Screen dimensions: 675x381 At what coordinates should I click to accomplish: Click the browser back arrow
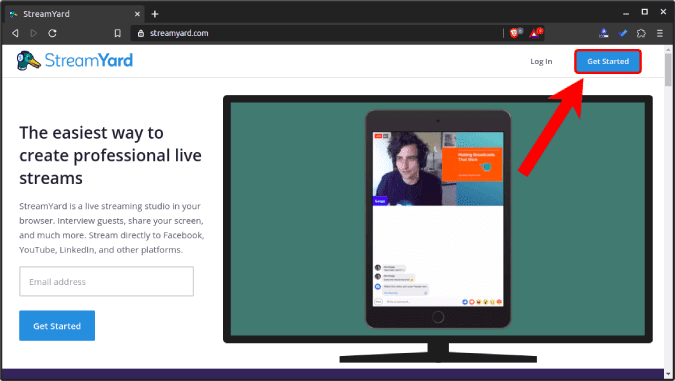pyautogui.click(x=15, y=33)
